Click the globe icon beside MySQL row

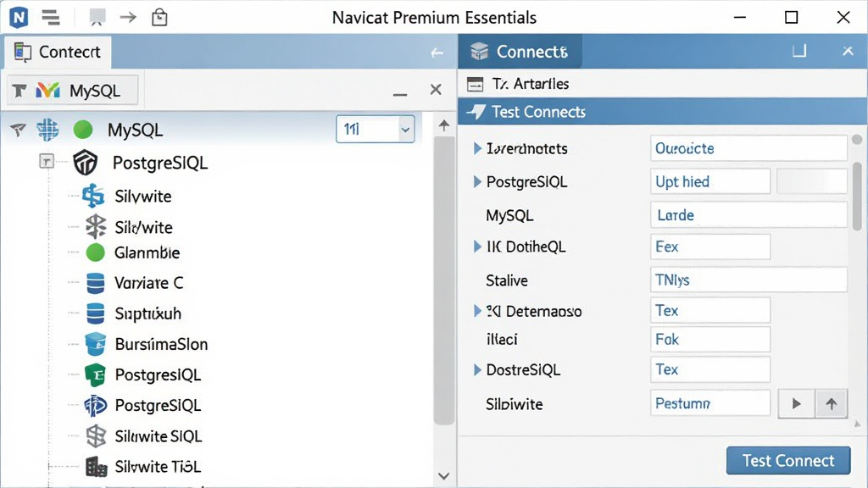47,130
